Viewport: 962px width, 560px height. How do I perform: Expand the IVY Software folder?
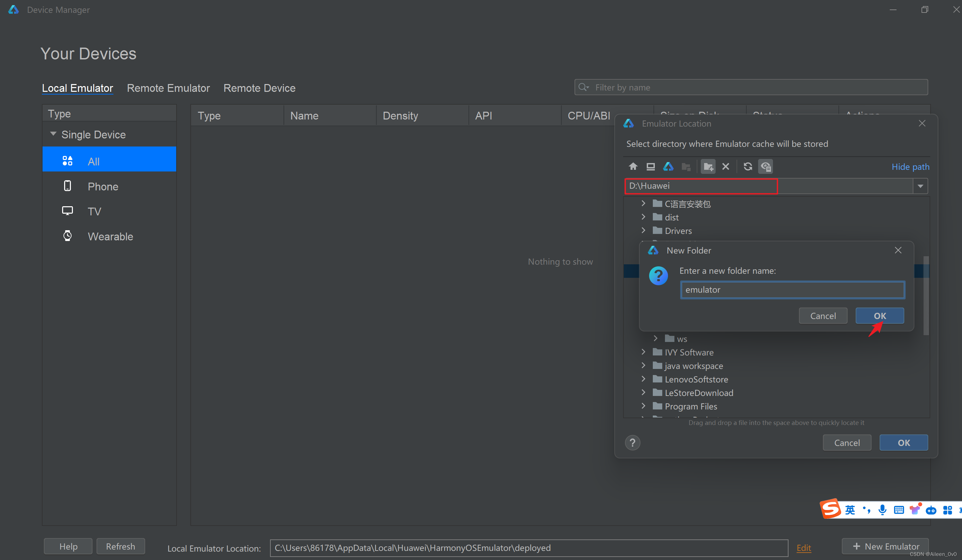(643, 352)
